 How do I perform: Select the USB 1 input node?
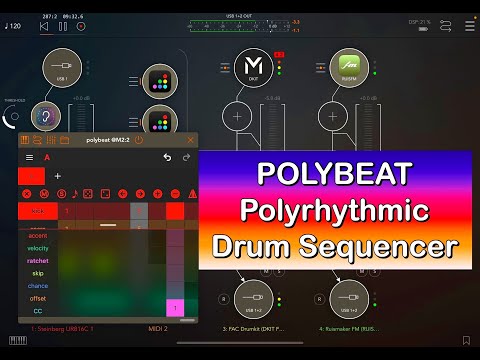pos(62,68)
